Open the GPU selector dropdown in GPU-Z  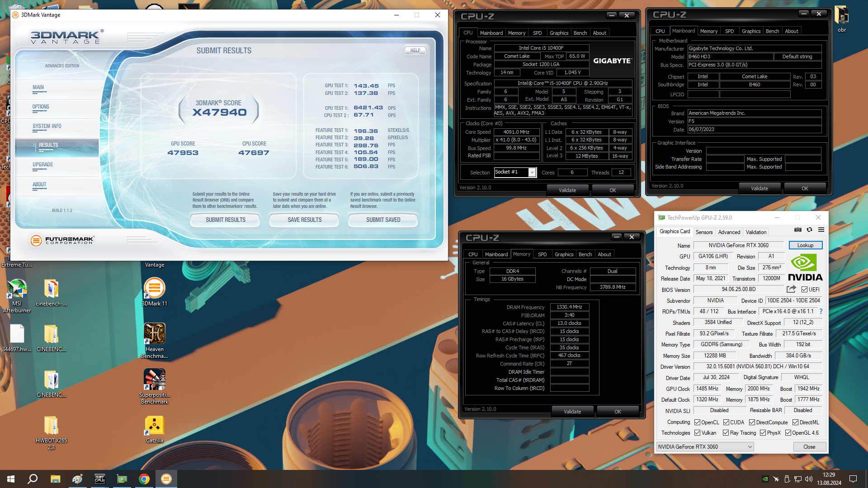[x=705, y=447]
